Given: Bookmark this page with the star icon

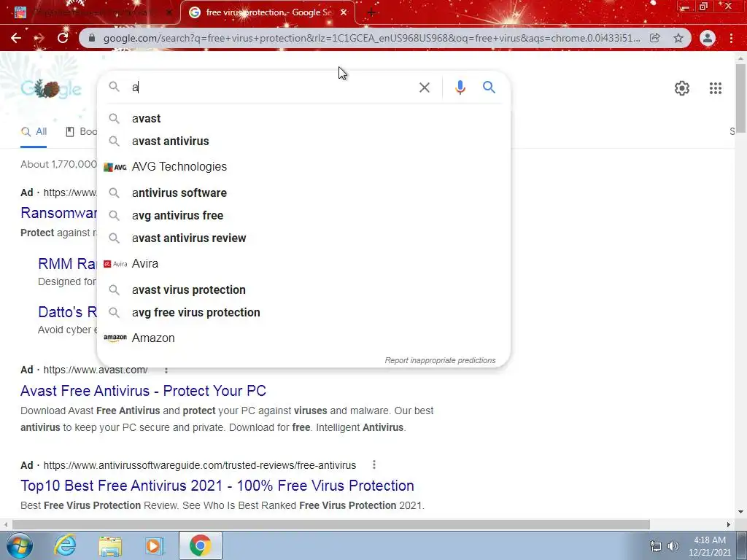Looking at the screenshot, I should click(678, 38).
